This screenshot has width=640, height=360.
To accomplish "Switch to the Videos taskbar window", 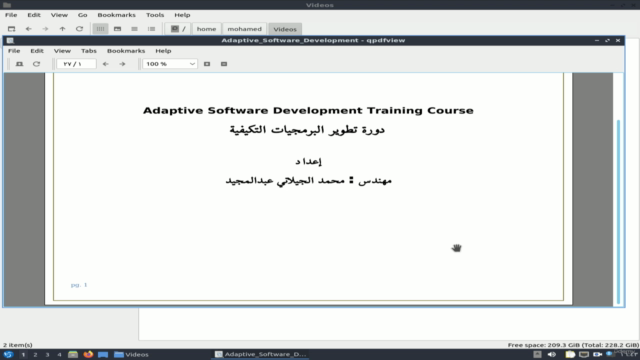I will tap(131, 354).
